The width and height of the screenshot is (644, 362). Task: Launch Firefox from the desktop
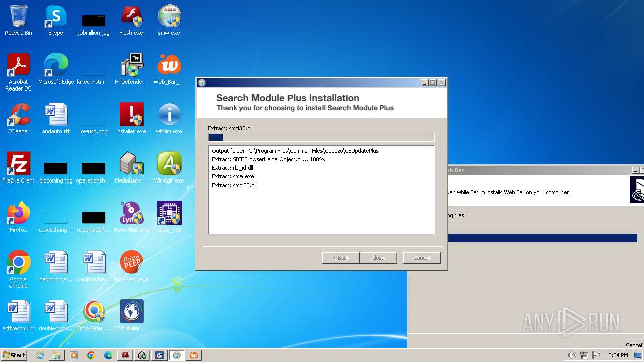(18, 217)
